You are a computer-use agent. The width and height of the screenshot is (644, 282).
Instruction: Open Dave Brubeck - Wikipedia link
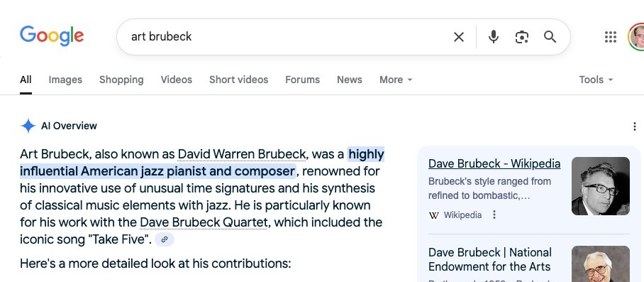pyautogui.click(x=494, y=163)
